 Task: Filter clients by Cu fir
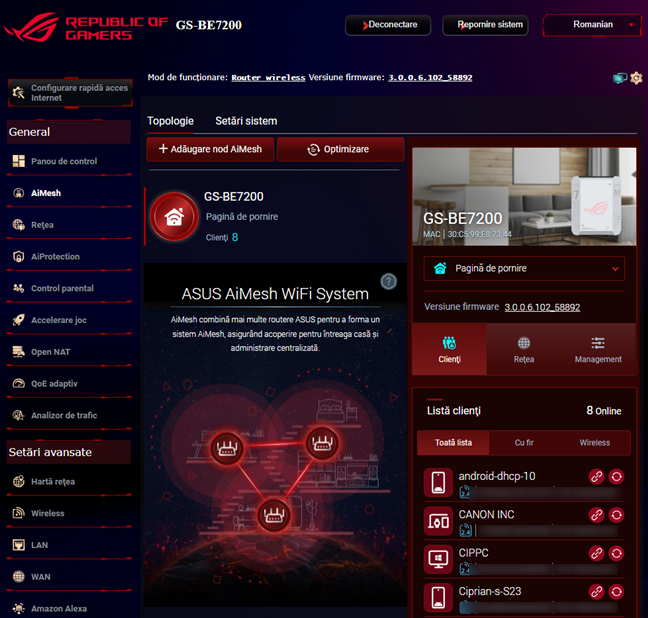pos(524,443)
